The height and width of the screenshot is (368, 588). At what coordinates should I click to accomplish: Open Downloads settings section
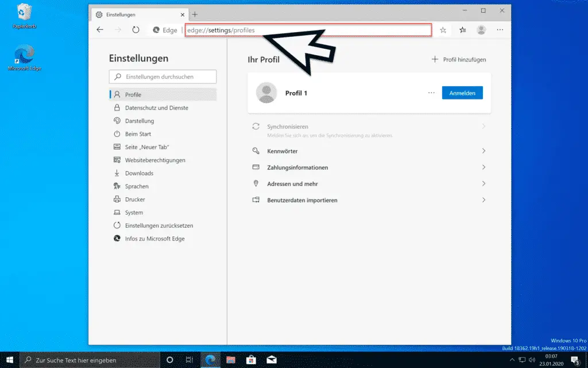163,173
